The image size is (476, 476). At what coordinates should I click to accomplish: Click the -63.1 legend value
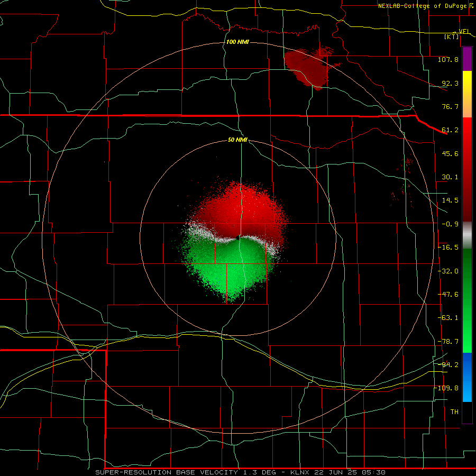[x=448, y=318]
